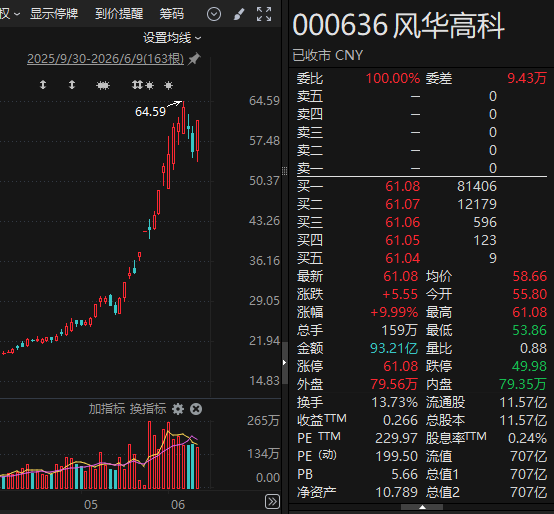Click the stock title 000636 风华高科
This screenshot has height=514, width=554.
(x=399, y=25)
